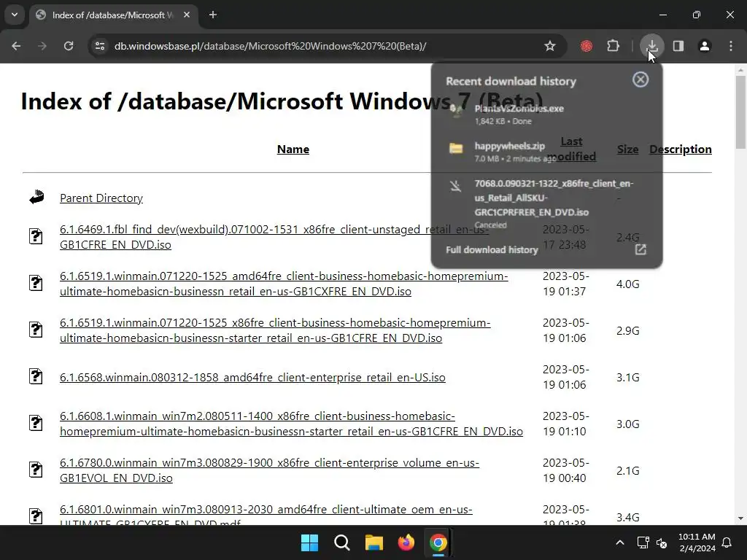Screen dimensions: 747x560
Task: Click the 3.1G size value
Action: [x=627, y=377]
